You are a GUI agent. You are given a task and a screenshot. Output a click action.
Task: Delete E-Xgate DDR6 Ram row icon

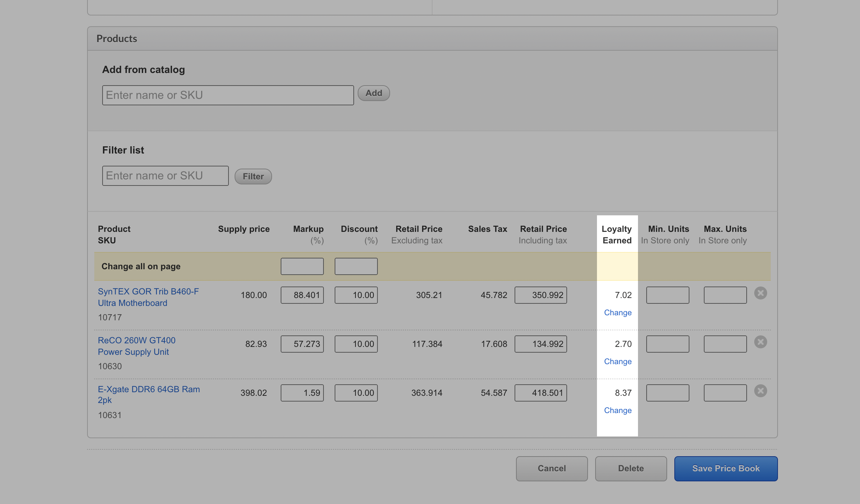point(760,391)
